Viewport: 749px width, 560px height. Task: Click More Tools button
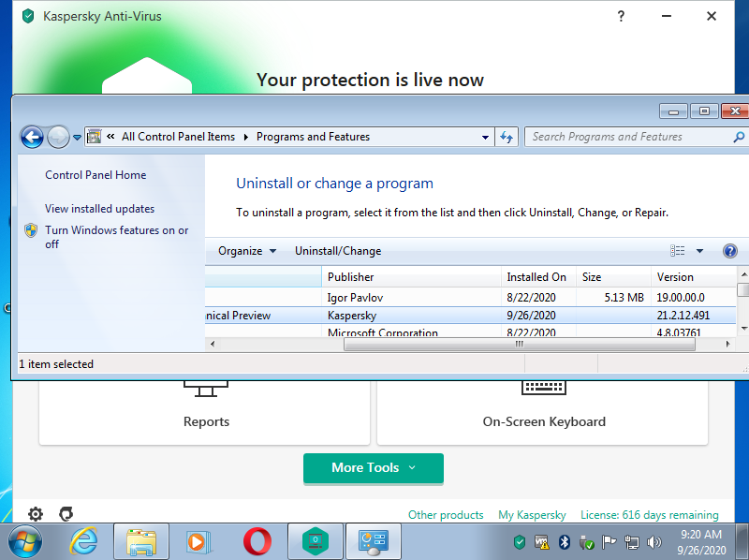pos(373,468)
